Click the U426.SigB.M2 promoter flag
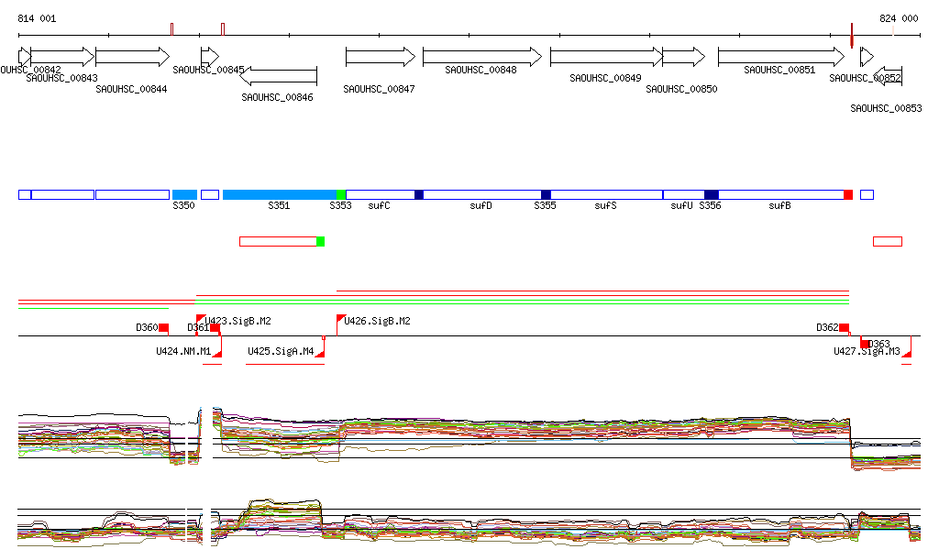 point(340,319)
